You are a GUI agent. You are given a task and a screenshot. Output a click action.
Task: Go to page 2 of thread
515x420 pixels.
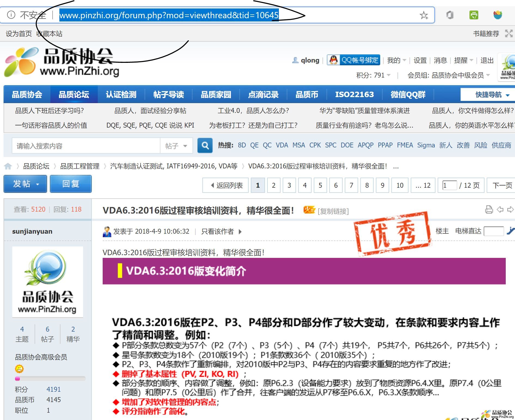pos(274,185)
